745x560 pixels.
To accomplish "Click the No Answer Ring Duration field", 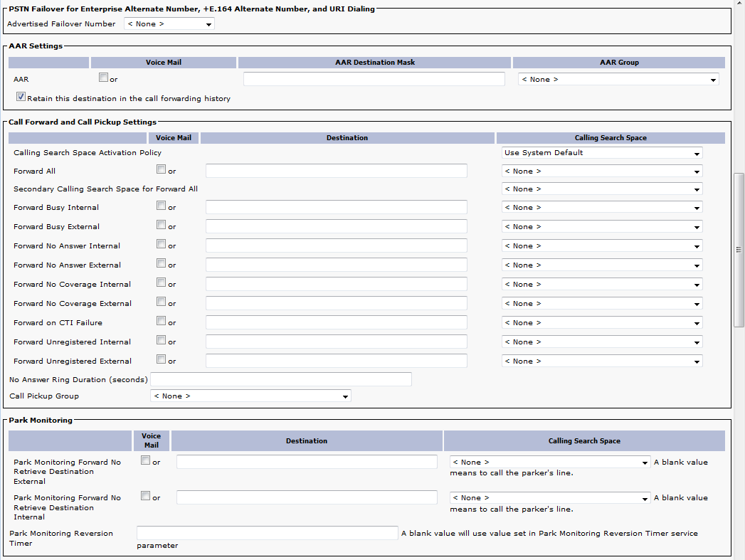I will tap(280, 379).
